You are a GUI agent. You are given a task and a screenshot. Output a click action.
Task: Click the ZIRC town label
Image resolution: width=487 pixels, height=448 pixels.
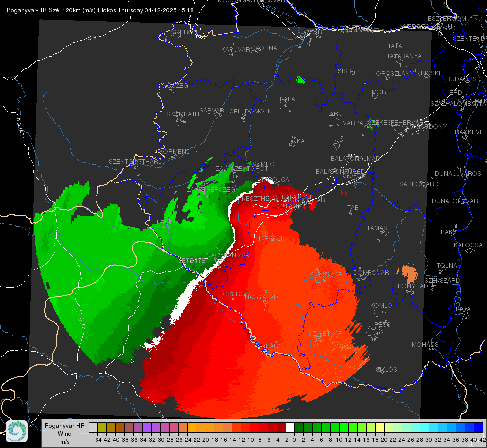click(x=336, y=114)
